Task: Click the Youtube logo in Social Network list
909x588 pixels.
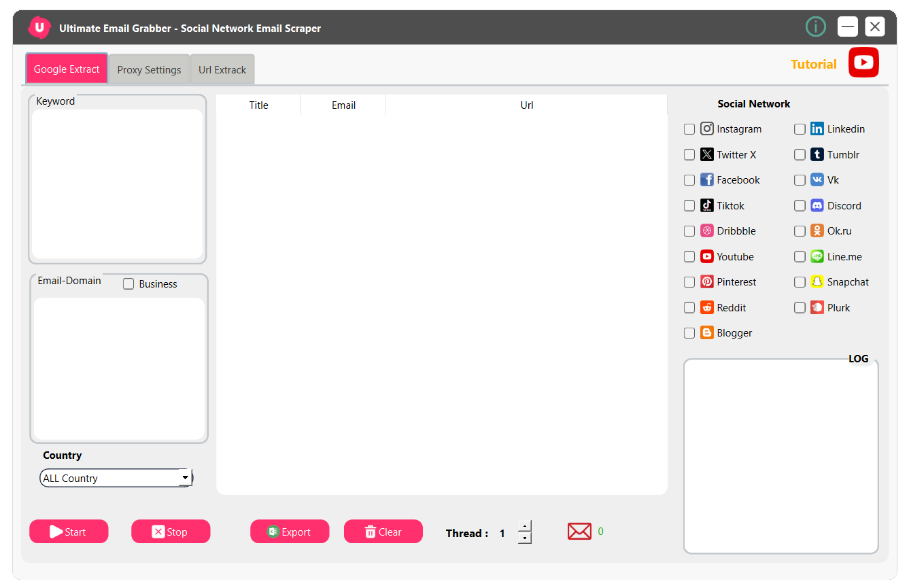Action: [x=707, y=256]
